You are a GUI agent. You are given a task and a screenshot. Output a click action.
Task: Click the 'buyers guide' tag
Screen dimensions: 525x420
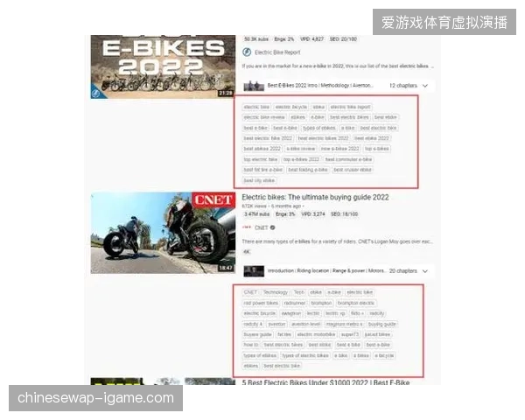(257, 334)
